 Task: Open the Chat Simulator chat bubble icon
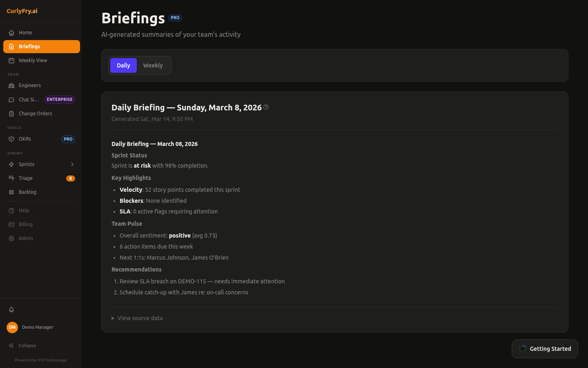12,99
